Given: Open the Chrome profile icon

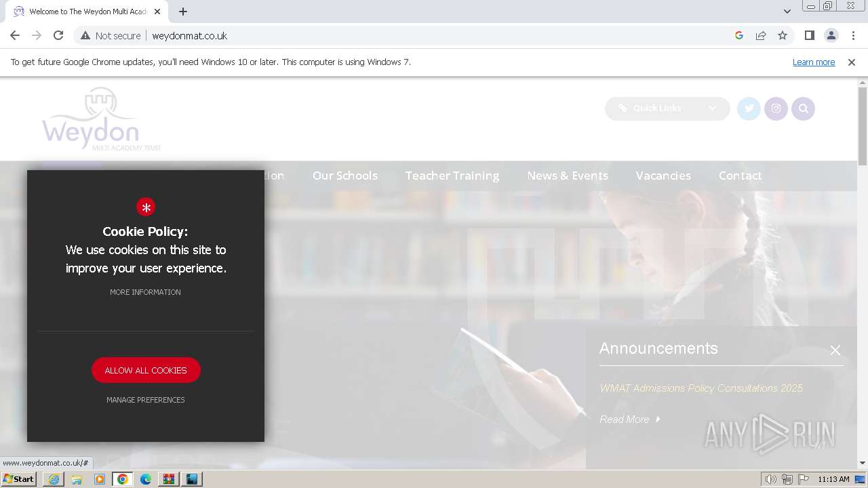Looking at the screenshot, I should pyautogui.click(x=831, y=35).
